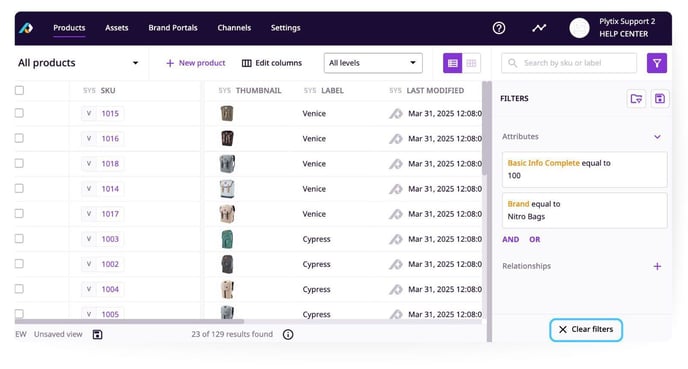
Task: Save the unsaved view disk icon
Action: tap(97, 335)
